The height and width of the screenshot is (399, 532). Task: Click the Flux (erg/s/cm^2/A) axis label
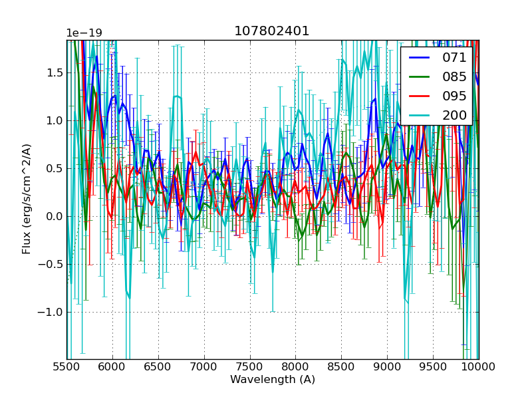point(27,199)
